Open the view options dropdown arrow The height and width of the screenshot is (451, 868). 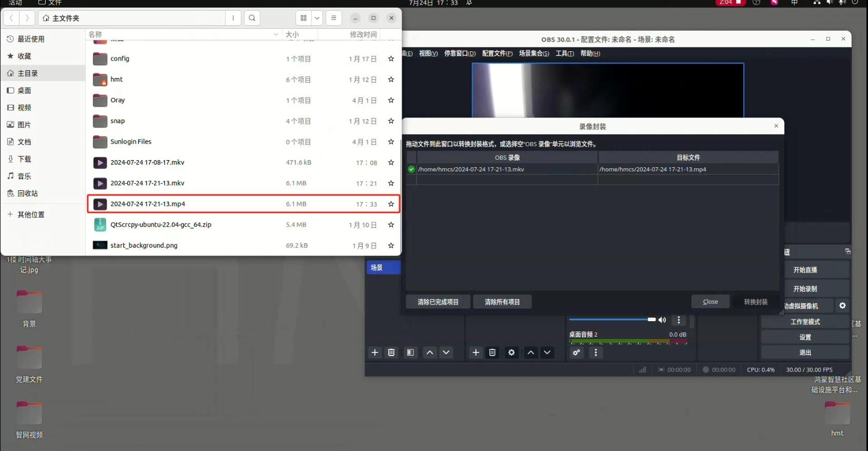[317, 18]
